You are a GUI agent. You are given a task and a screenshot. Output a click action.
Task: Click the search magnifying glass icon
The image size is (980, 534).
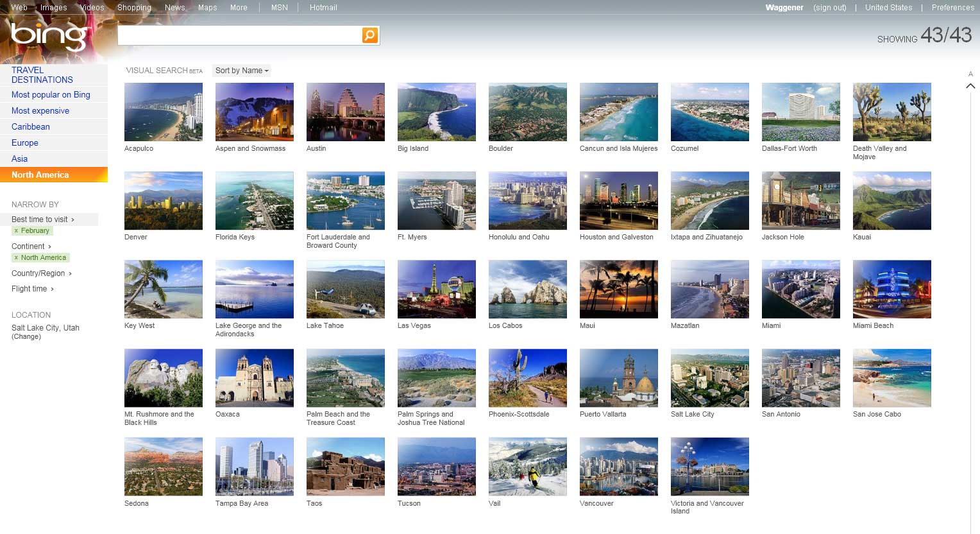tap(369, 35)
